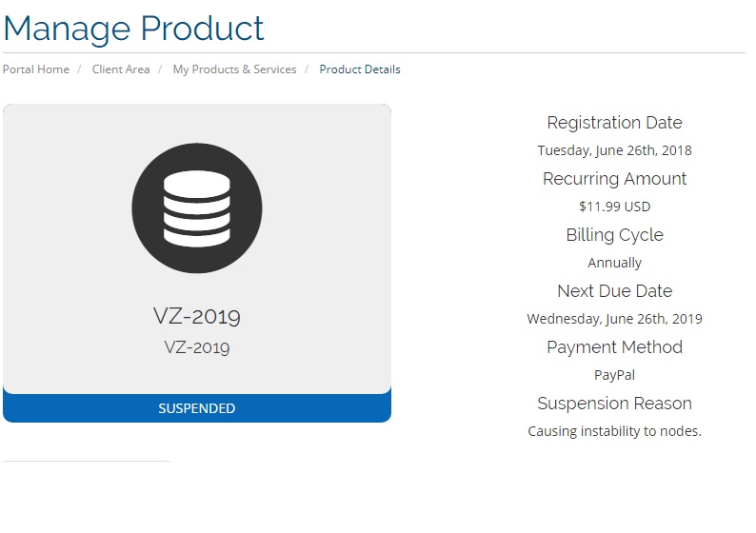The width and height of the screenshot is (756, 533).
Task: Select the Registration Date label
Action: click(x=614, y=123)
